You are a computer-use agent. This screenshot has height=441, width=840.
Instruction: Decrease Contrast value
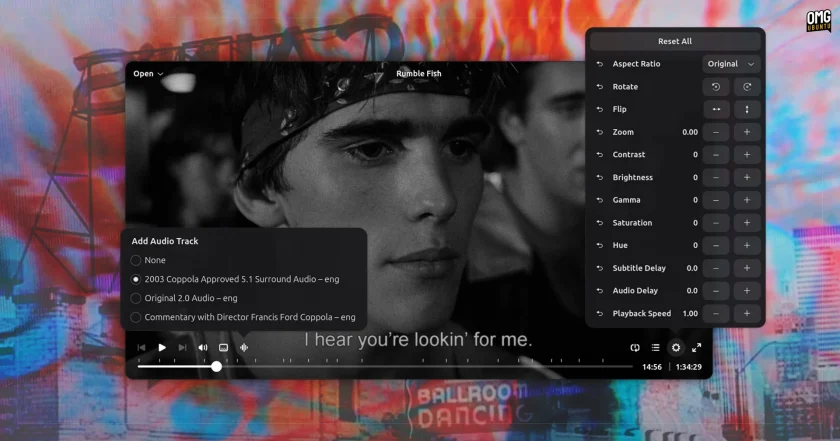716,155
